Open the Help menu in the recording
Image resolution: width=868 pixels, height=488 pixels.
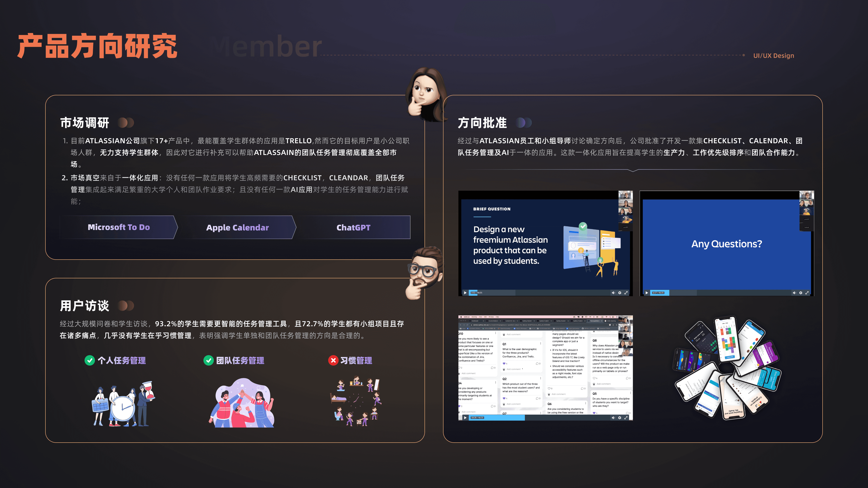(x=497, y=317)
